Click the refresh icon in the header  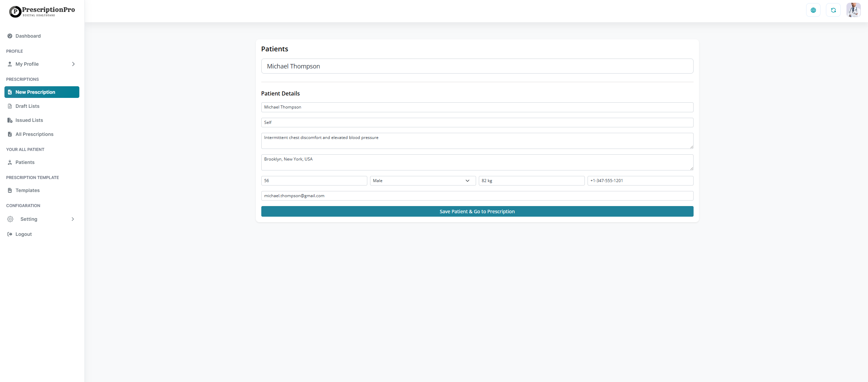833,10
